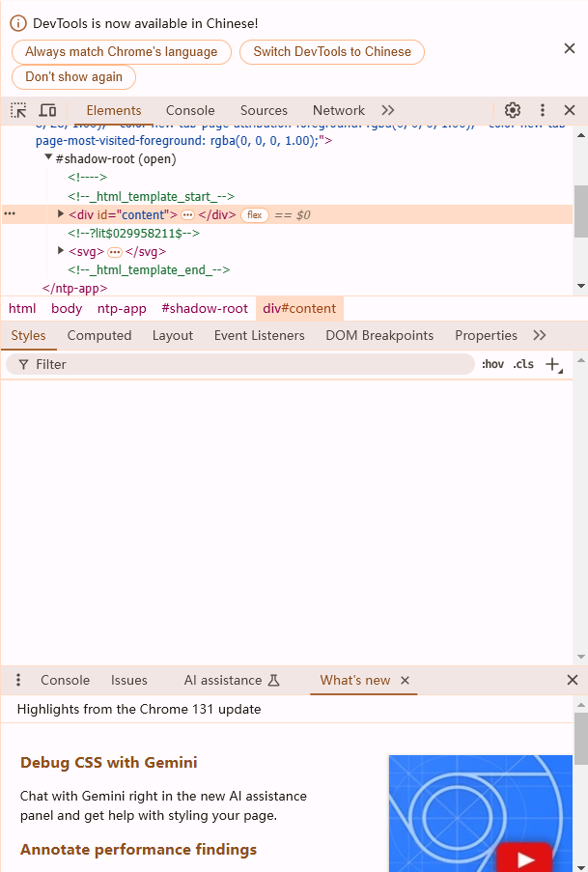
Task: Open Debug CSS with Gemini link
Action: pos(108,763)
